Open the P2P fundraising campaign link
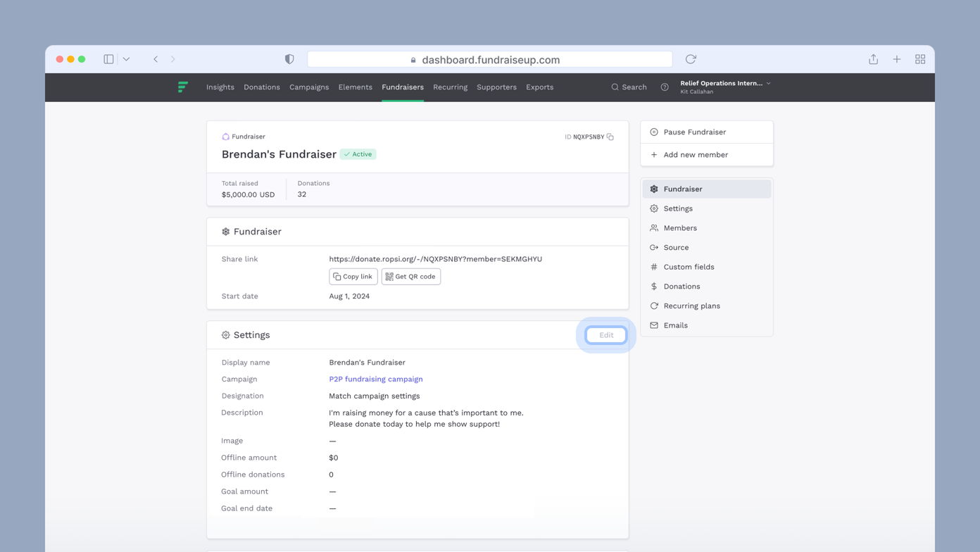 point(376,379)
